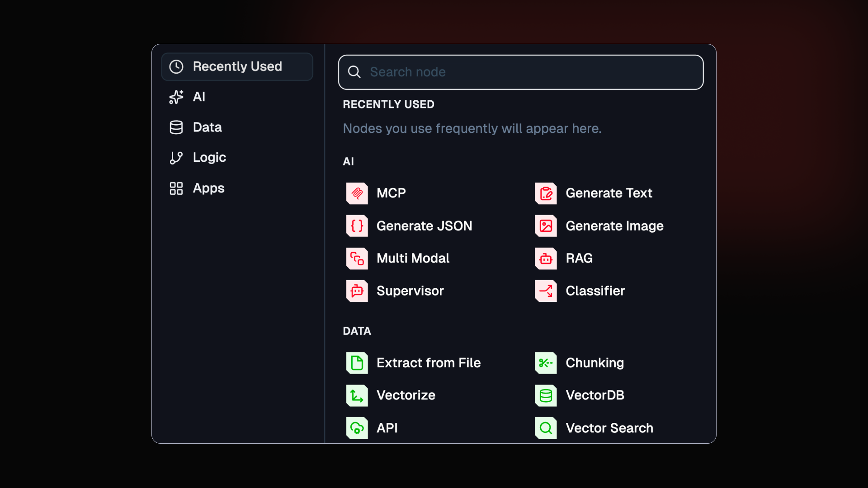Select the Generate Image icon
Viewport: 868px width, 488px height.
click(546, 226)
